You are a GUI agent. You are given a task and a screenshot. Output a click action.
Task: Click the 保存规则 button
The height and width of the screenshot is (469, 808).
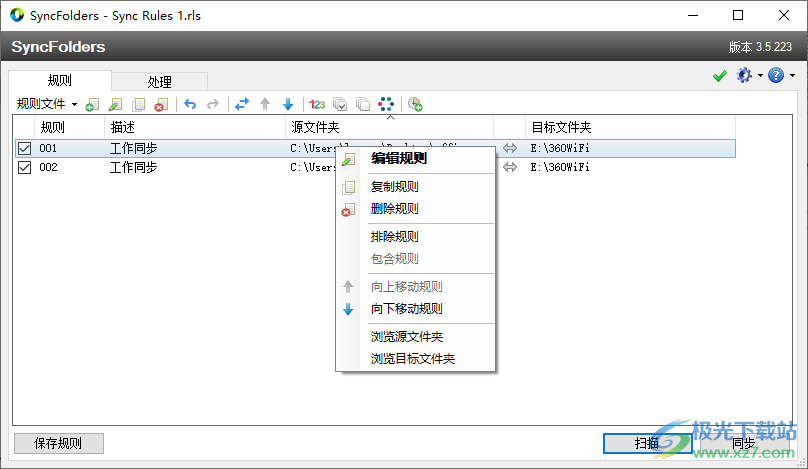(59, 443)
